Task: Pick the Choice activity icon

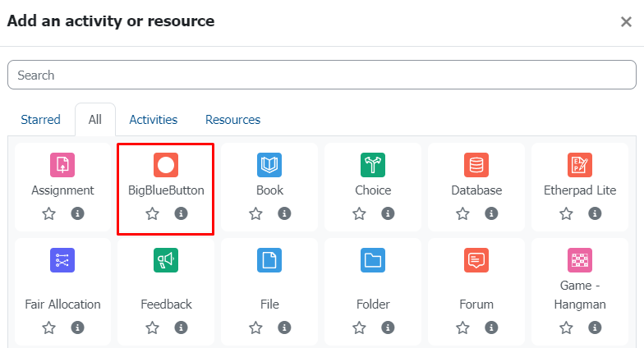Action: click(373, 165)
